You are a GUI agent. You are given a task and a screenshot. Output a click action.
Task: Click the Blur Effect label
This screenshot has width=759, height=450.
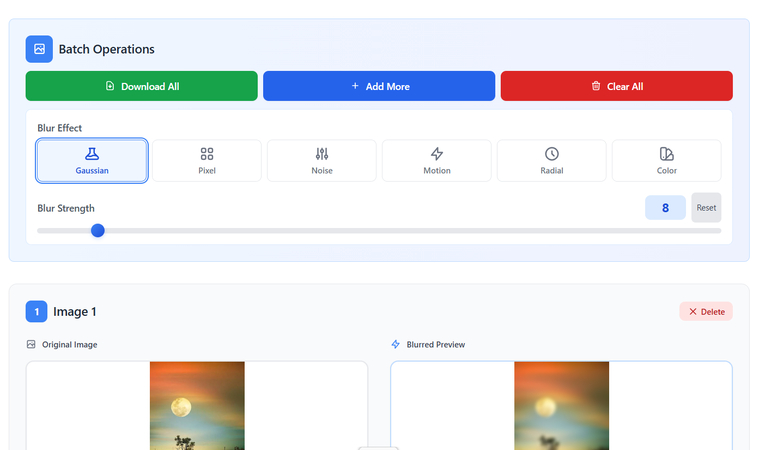pyautogui.click(x=60, y=128)
